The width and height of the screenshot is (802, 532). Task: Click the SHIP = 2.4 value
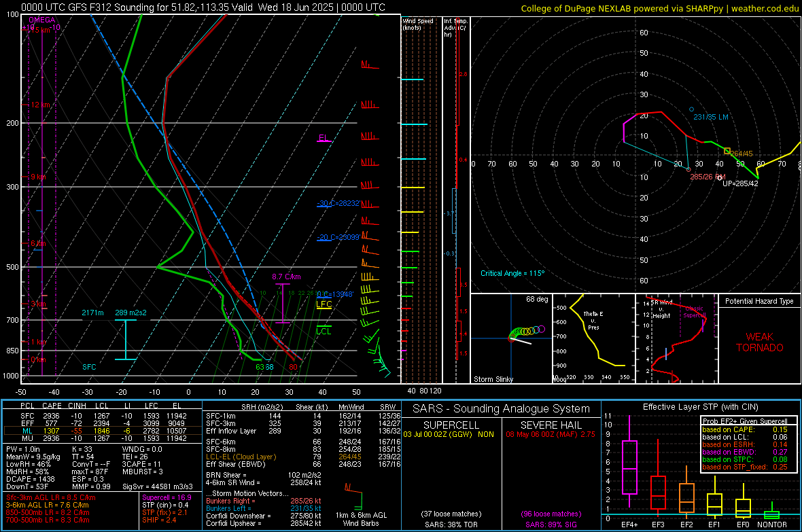pos(159,520)
